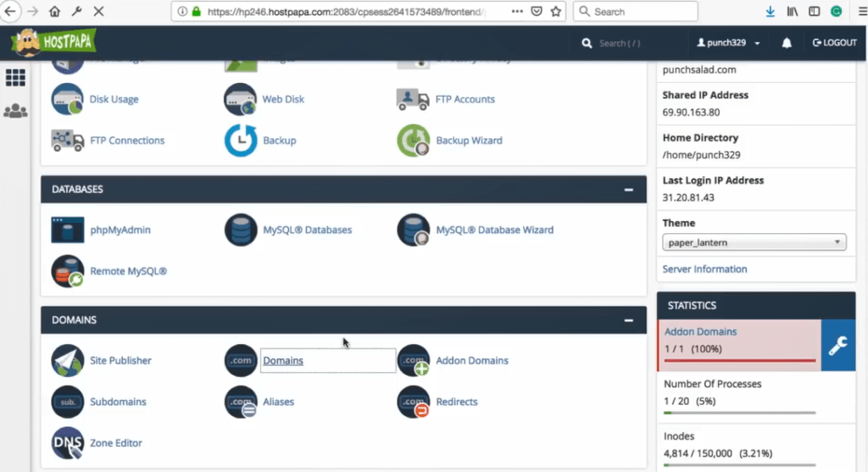Open the User Manager sidebar icon
This screenshot has width=868, height=472.
pos(15,111)
